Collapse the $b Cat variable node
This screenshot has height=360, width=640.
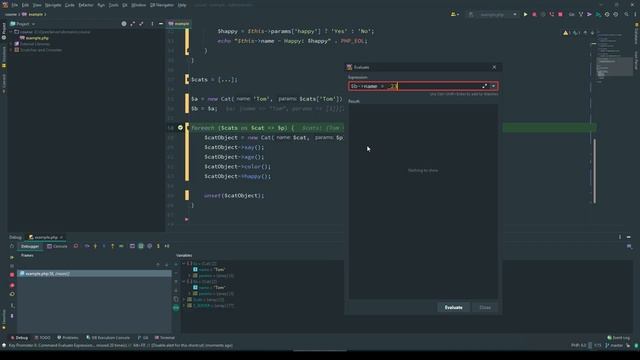click(184, 282)
